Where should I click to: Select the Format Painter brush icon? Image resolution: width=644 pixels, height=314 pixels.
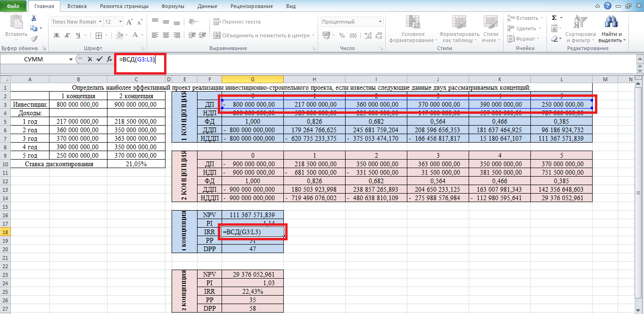point(33,39)
